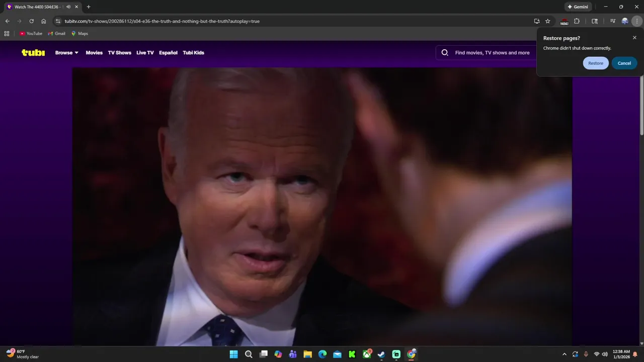Click the Tubi search magnifier icon
This screenshot has width=644, height=362.
point(445,52)
